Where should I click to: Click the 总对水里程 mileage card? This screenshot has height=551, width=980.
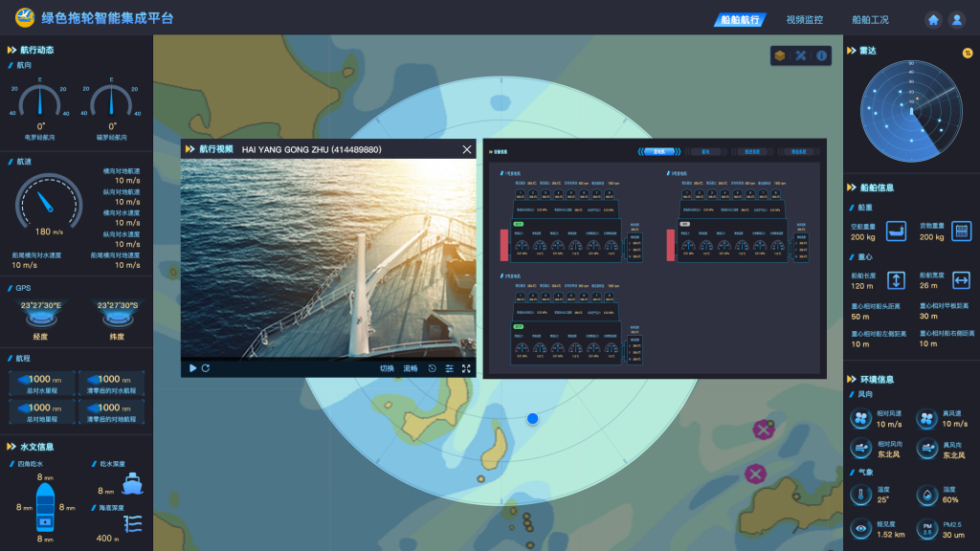click(x=42, y=384)
